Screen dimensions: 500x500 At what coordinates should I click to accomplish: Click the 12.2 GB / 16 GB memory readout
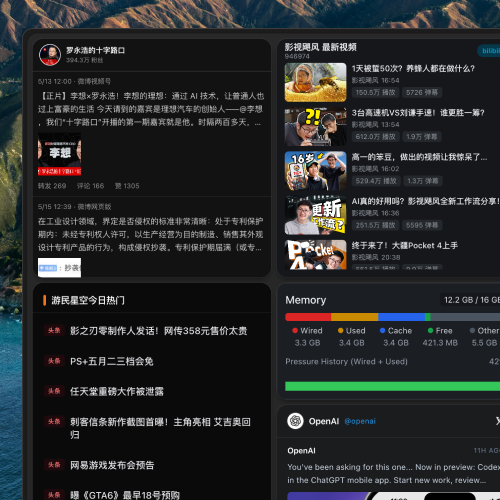click(x=470, y=300)
